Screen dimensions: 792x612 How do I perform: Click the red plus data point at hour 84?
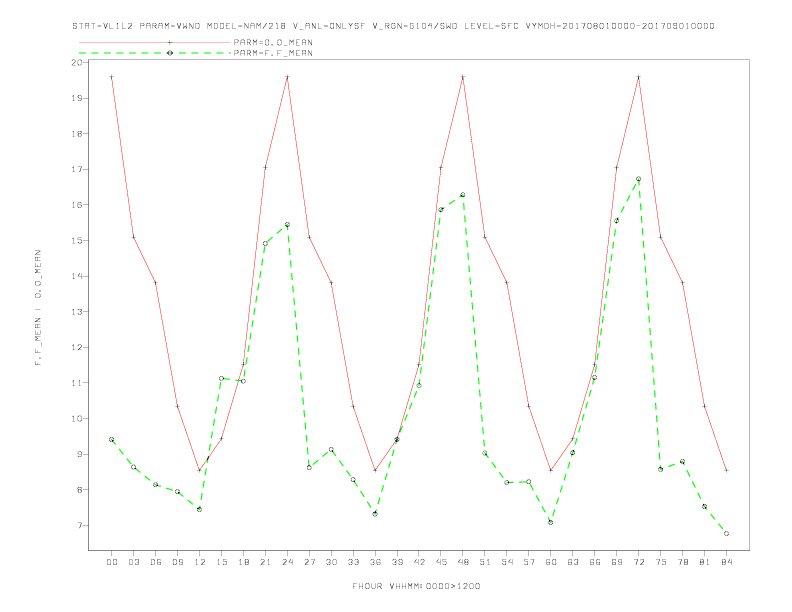click(x=726, y=470)
